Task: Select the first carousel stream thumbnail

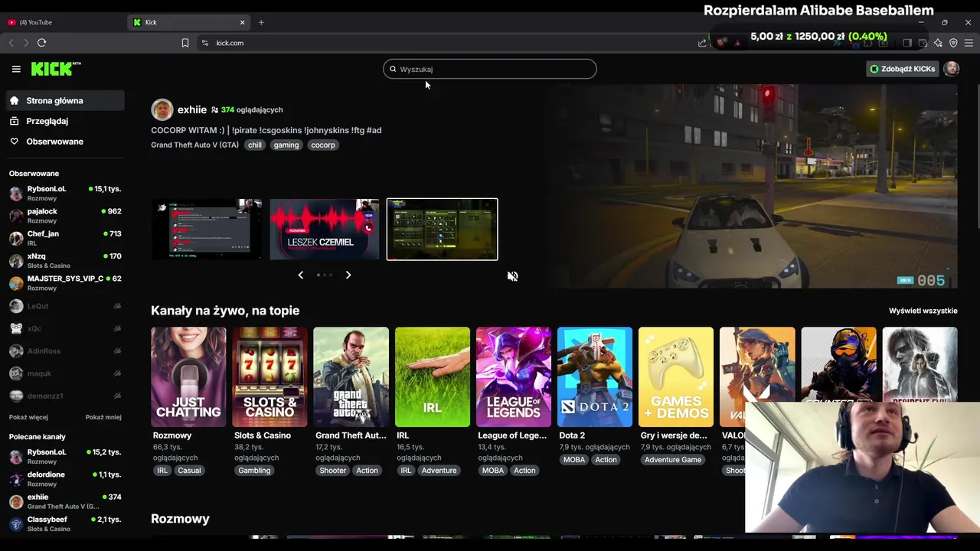Action: tap(207, 230)
